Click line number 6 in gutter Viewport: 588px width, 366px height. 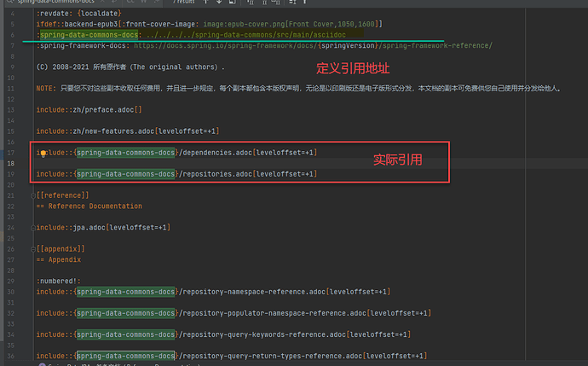13,35
